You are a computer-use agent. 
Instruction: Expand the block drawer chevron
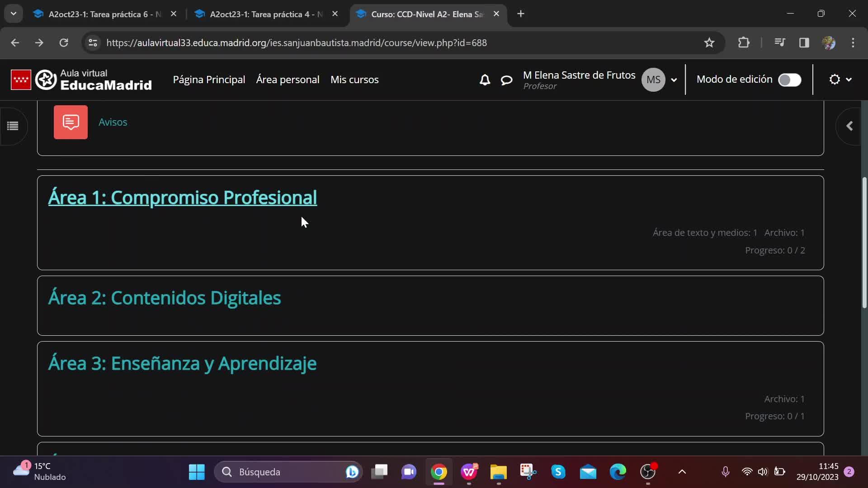click(849, 126)
